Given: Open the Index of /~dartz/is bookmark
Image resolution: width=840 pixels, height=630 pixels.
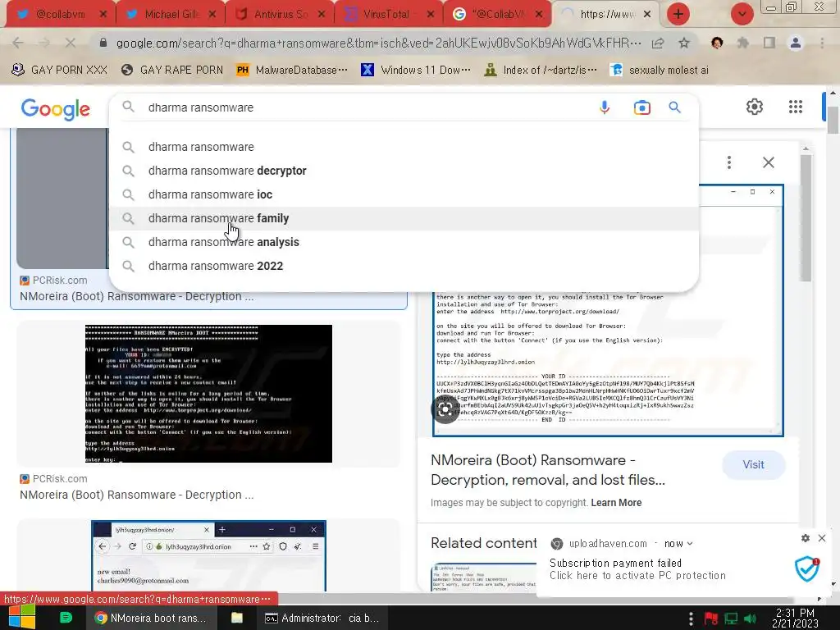Looking at the screenshot, I should (541, 71).
